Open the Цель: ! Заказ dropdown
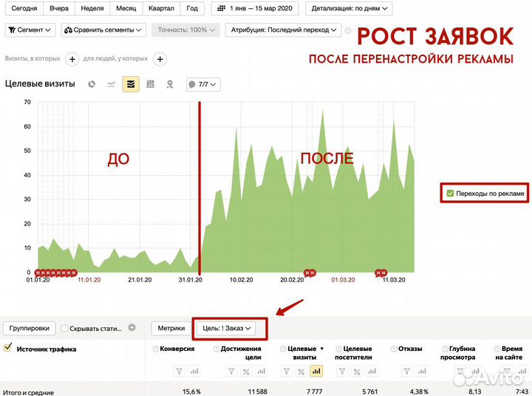Image resolution: width=532 pixels, height=396 pixels. (226, 328)
